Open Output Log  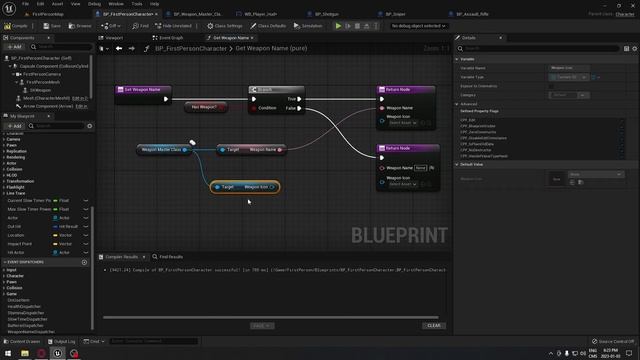(61, 341)
